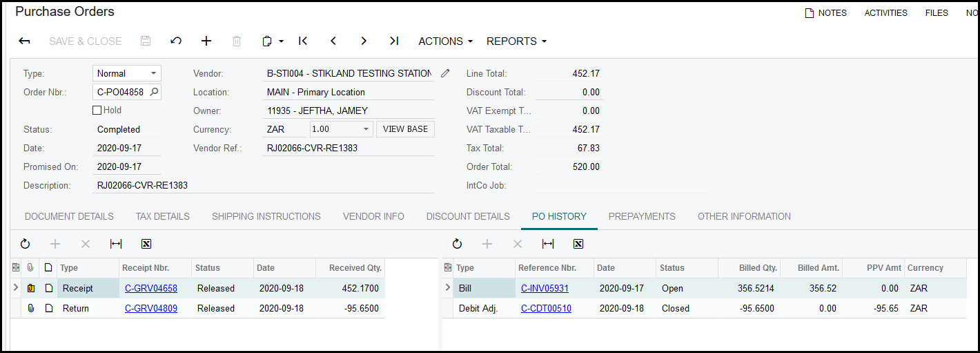980x353 pixels.
Task: Export receipts grid to Excel icon
Action: (146, 244)
